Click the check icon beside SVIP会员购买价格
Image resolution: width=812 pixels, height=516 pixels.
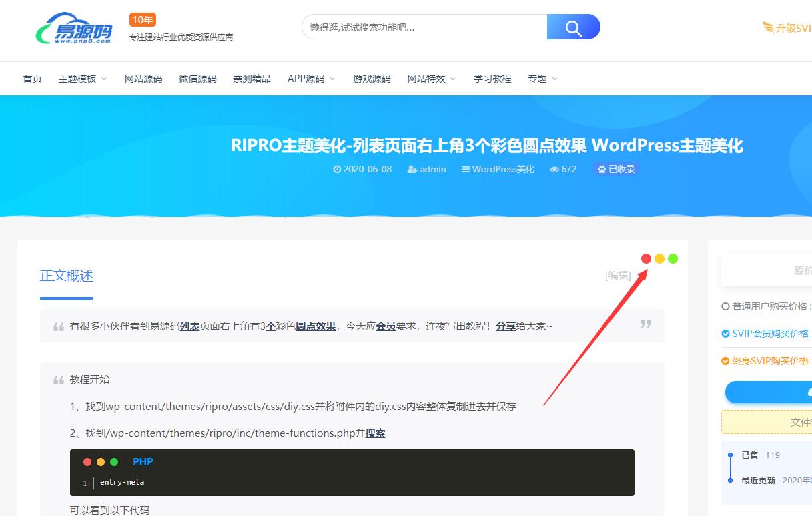click(725, 334)
